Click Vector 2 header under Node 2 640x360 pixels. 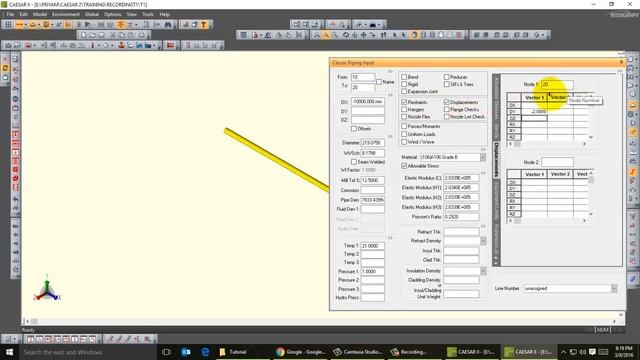[560, 174]
